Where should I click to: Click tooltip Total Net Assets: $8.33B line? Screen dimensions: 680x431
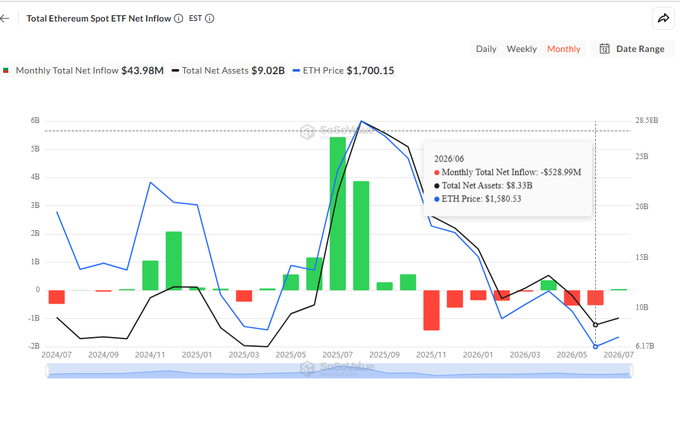tap(483, 186)
